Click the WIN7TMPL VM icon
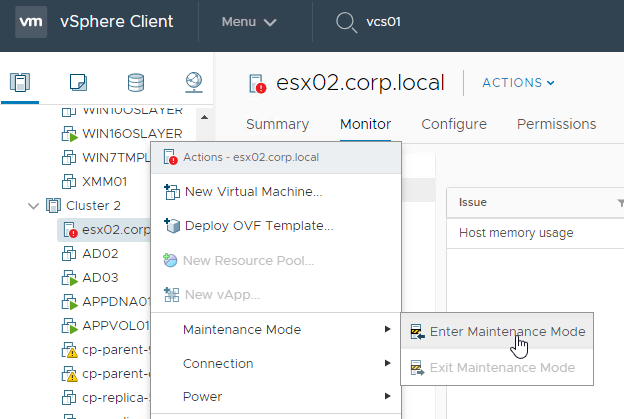Viewport: 624px width, 419px height. tap(69, 158)
